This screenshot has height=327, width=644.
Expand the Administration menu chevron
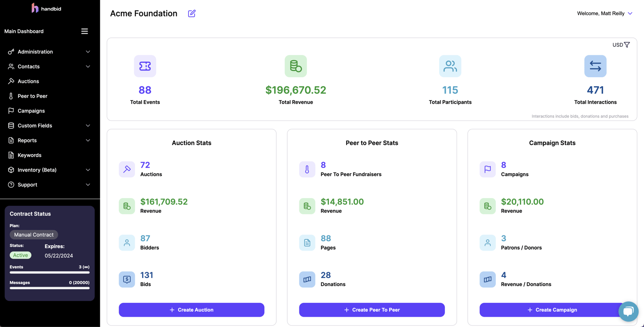tap(88, 52)
